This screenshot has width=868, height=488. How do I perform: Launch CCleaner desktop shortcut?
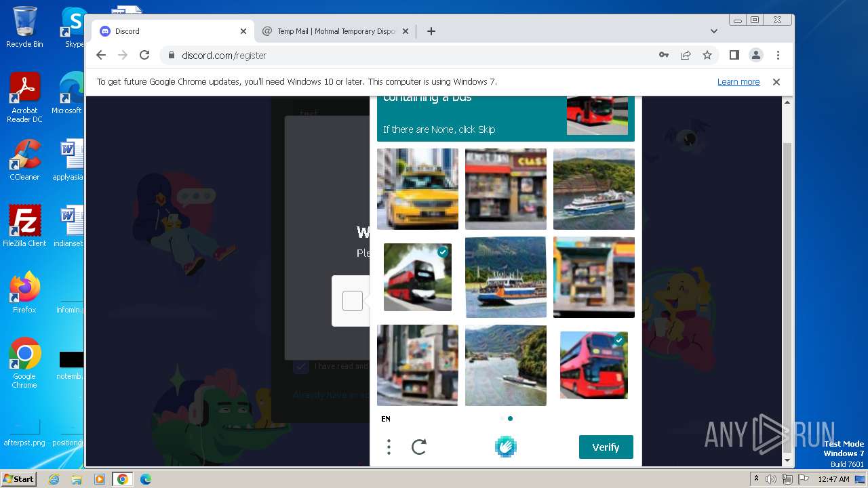[24, 160]
